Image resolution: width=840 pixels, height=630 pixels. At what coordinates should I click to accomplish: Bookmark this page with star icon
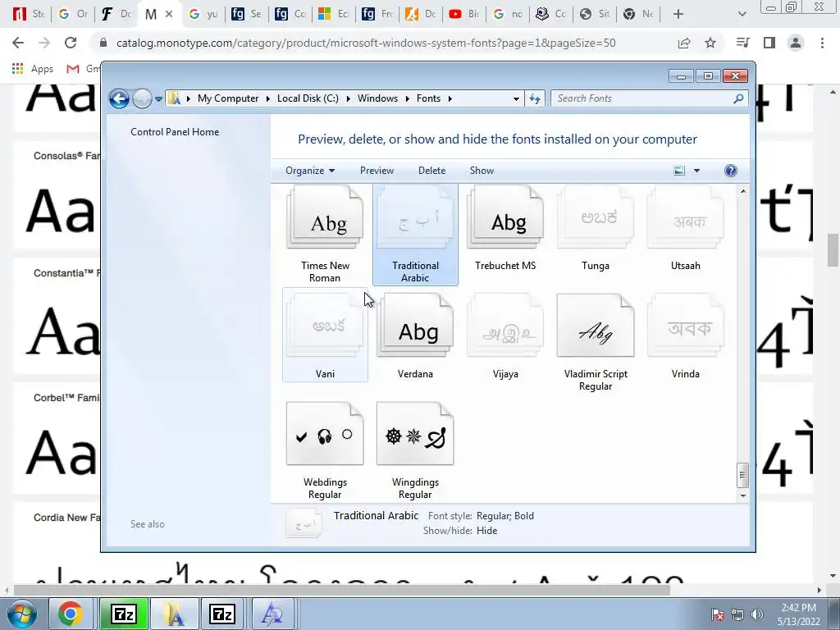pyautogui.click(x=710, y=43)
